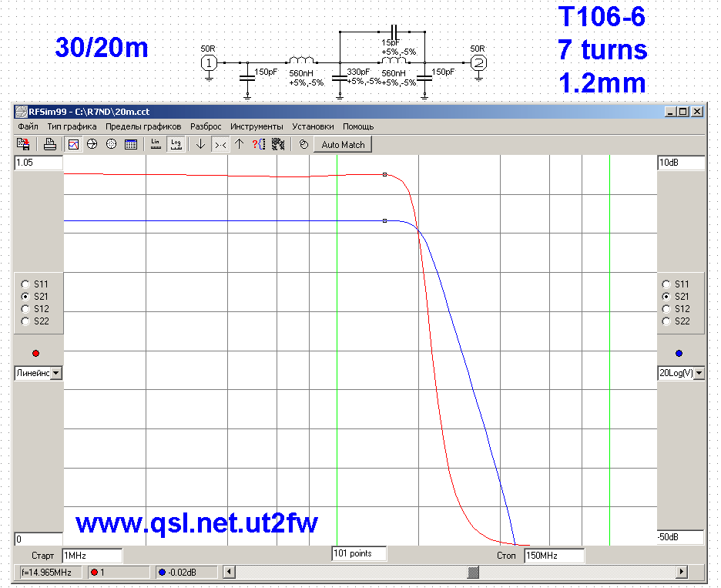Click the print icon in toolbar
Viewport: 721px width, 588px height.
50,144
